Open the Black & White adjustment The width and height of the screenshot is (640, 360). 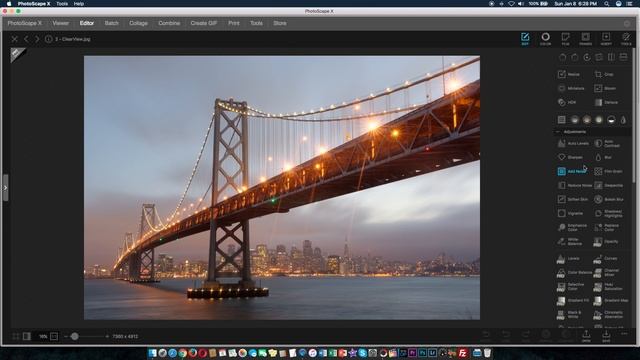click(569, 315)
